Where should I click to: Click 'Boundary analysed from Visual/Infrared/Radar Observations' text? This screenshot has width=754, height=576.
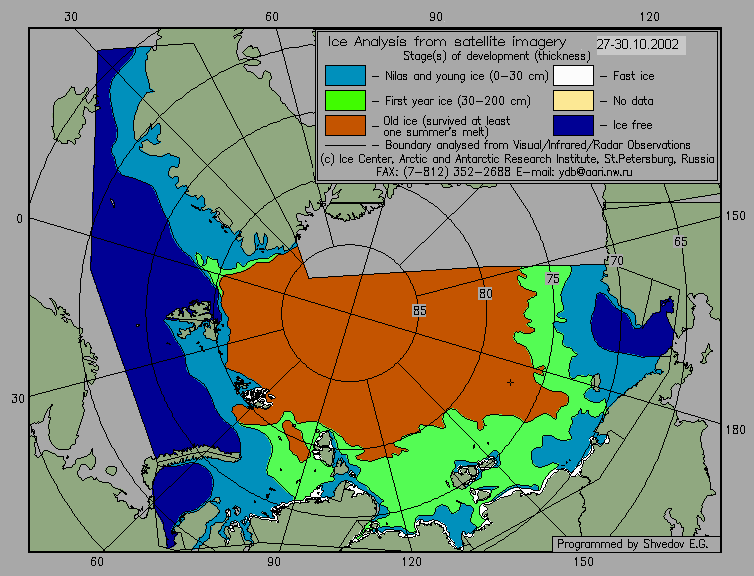click(538, 145)
